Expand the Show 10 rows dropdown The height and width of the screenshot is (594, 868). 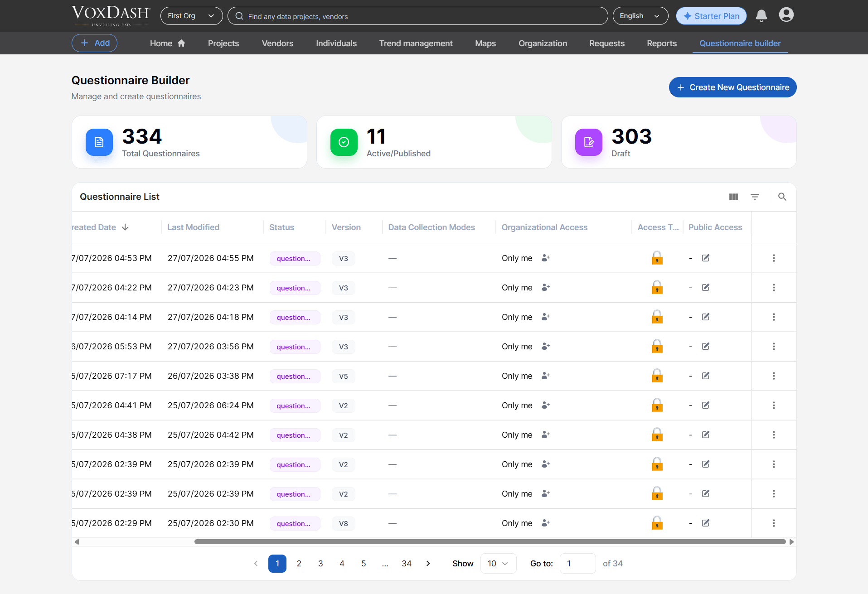point(498,563)
